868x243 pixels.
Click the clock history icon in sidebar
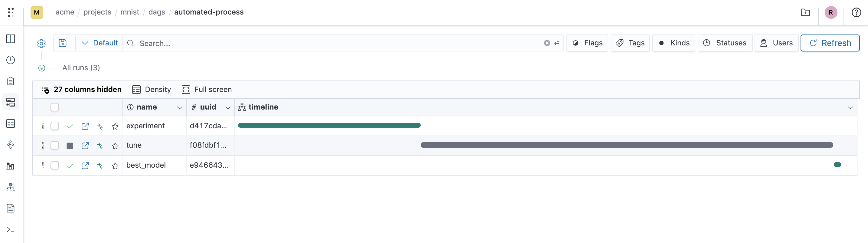pyautogui.click(x=11, y=60)
